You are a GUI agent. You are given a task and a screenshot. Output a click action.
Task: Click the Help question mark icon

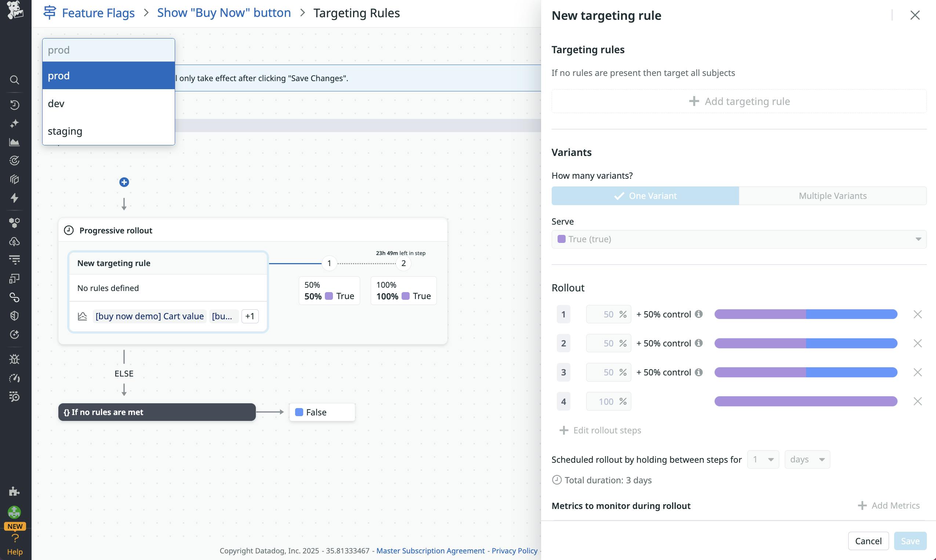tap(15, 538)
